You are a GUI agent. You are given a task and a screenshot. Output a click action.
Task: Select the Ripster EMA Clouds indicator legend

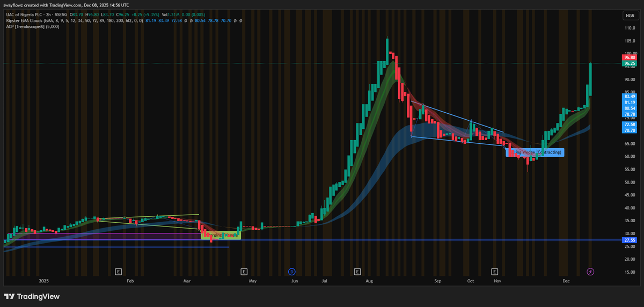[74, 20]
